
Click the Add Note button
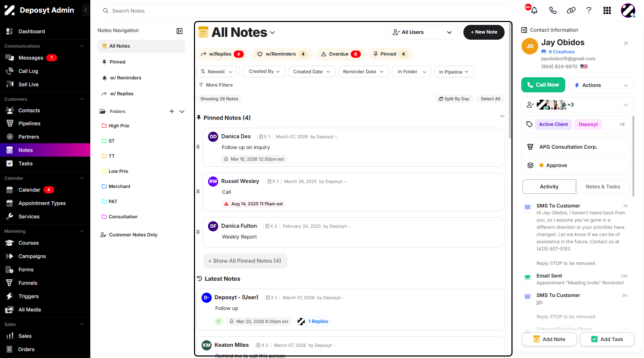(x=549, y=339)
